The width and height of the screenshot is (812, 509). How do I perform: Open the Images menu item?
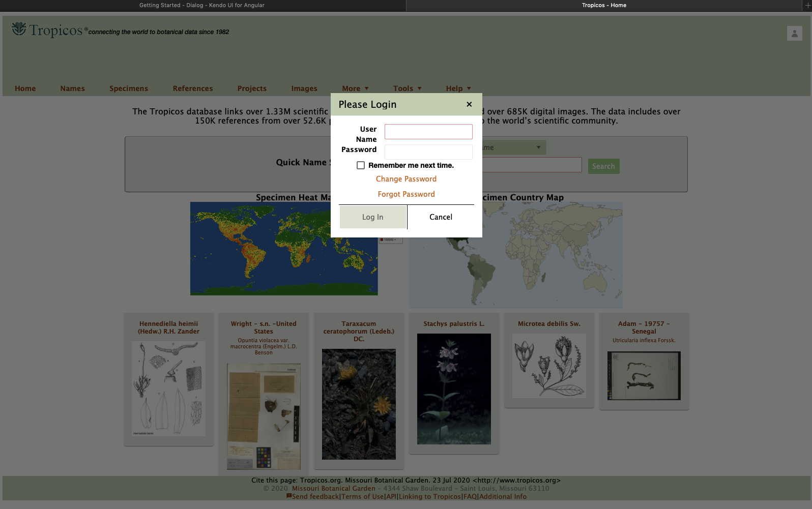(304, 88)
